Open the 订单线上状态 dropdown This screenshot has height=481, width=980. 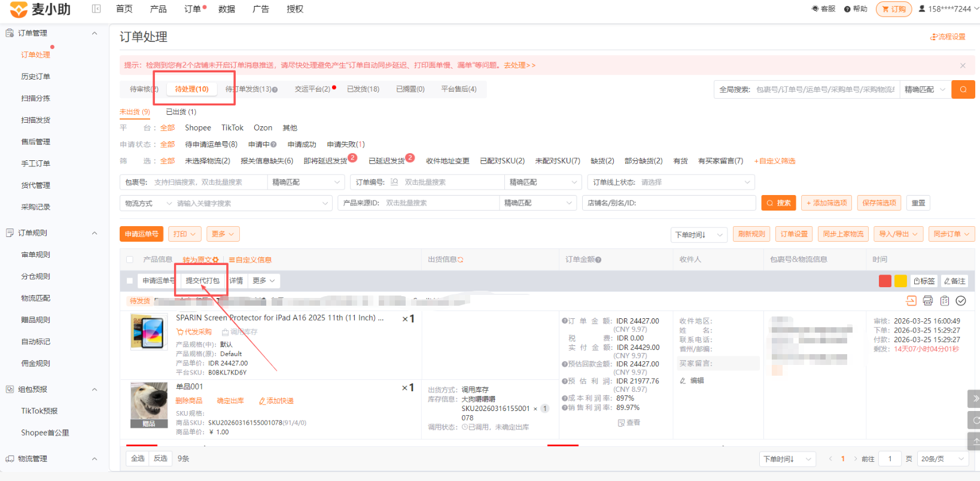(671, 182)
